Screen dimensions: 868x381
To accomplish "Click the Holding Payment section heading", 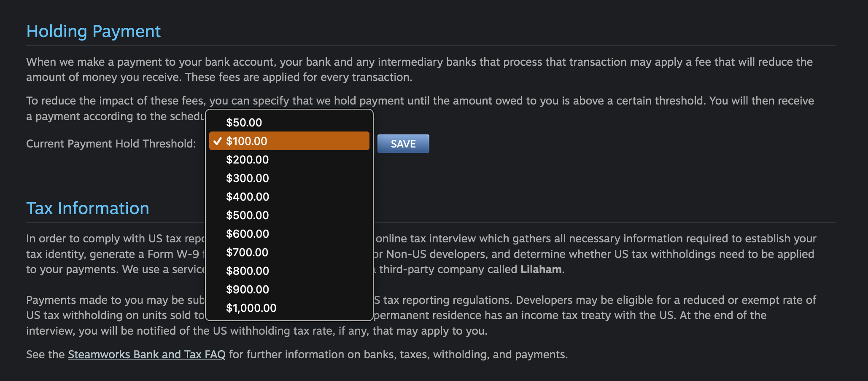I will (x=93, y=32).
